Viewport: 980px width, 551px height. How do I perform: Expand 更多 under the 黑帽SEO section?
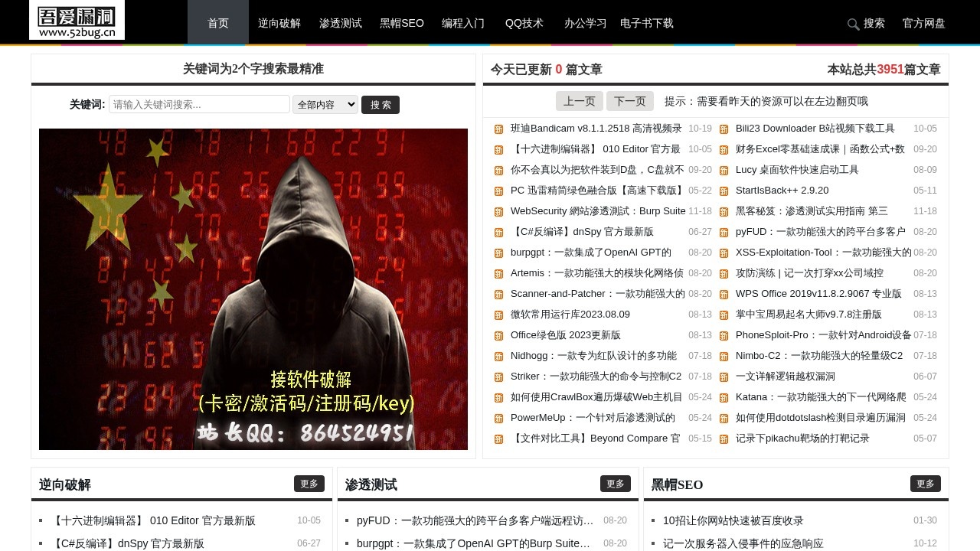pos(926,484)
